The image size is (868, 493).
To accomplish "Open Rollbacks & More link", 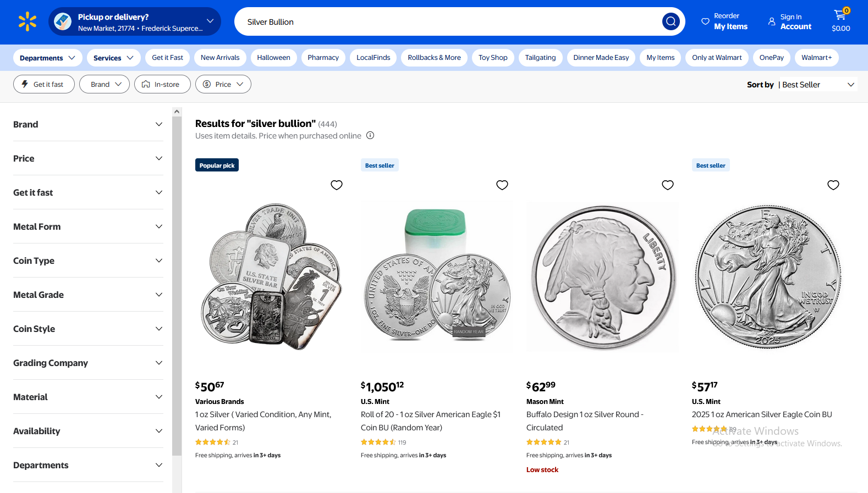I will 434,57.
